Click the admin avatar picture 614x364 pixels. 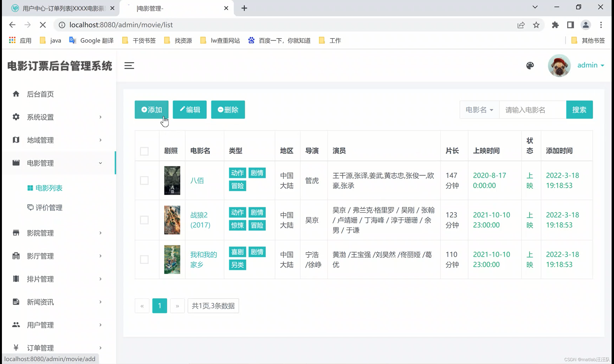559,65
